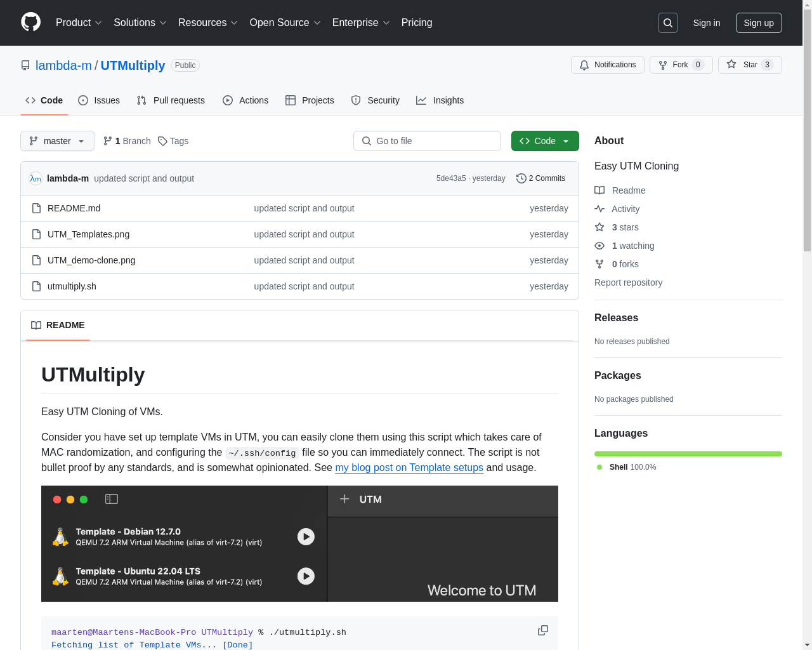Switch to the Projects tab
This screenshot has width=812, height=650.
[310, 100]
